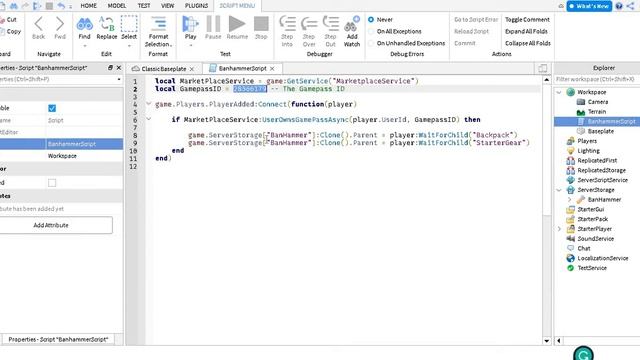The height and width of the screenshot is (360, 640).
Task: Navigate Fwd in the script
Action: [x=60, y=28]
